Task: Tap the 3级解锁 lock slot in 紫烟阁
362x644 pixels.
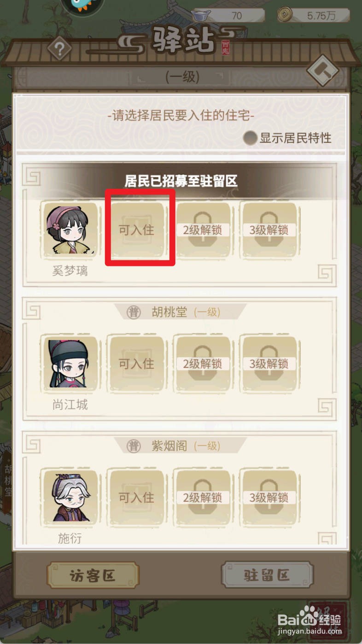Action: 269,497
